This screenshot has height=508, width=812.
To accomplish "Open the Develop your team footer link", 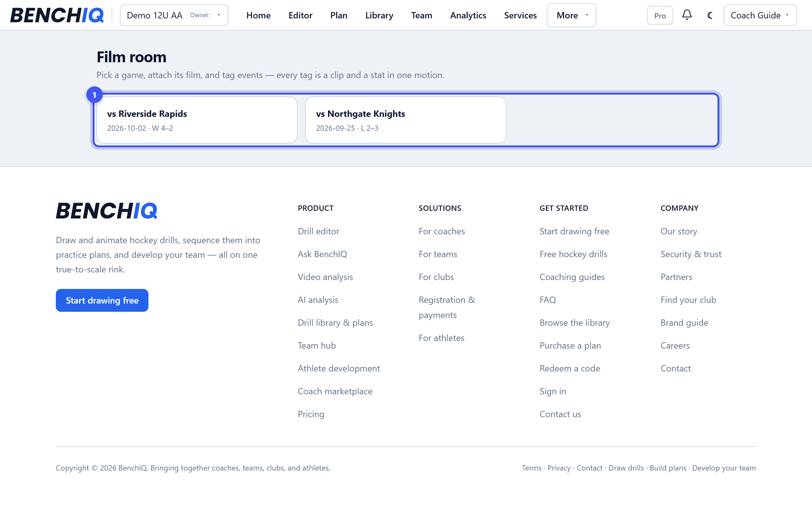I will 724,468.
